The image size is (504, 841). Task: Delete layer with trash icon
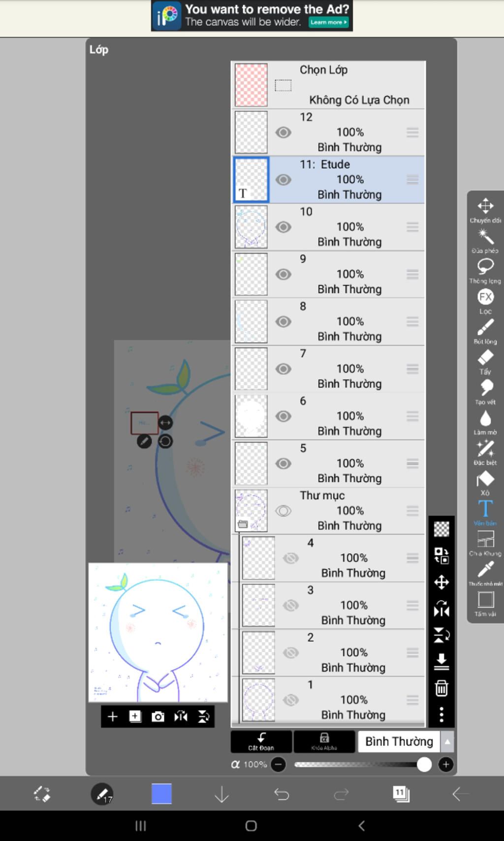(441, 688)
